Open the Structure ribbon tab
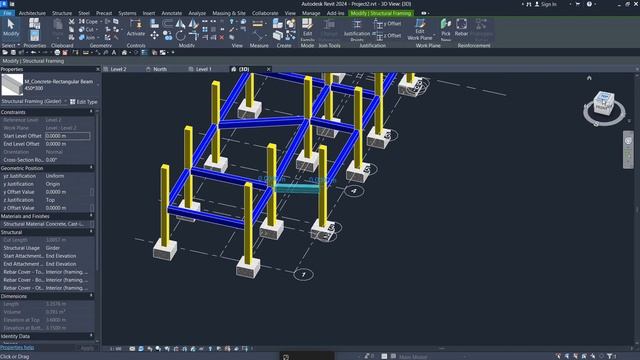Screen dimensions: 640x360 point(62,13)
